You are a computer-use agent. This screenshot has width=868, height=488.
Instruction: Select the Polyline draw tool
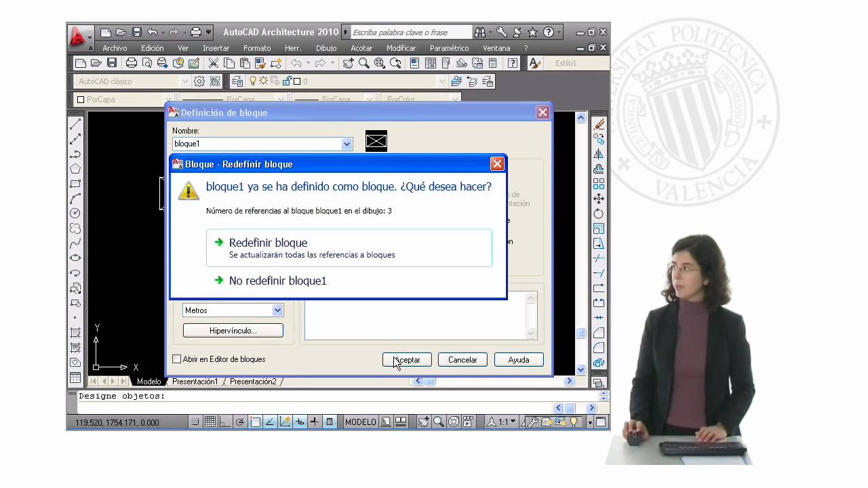coord(75,154)
